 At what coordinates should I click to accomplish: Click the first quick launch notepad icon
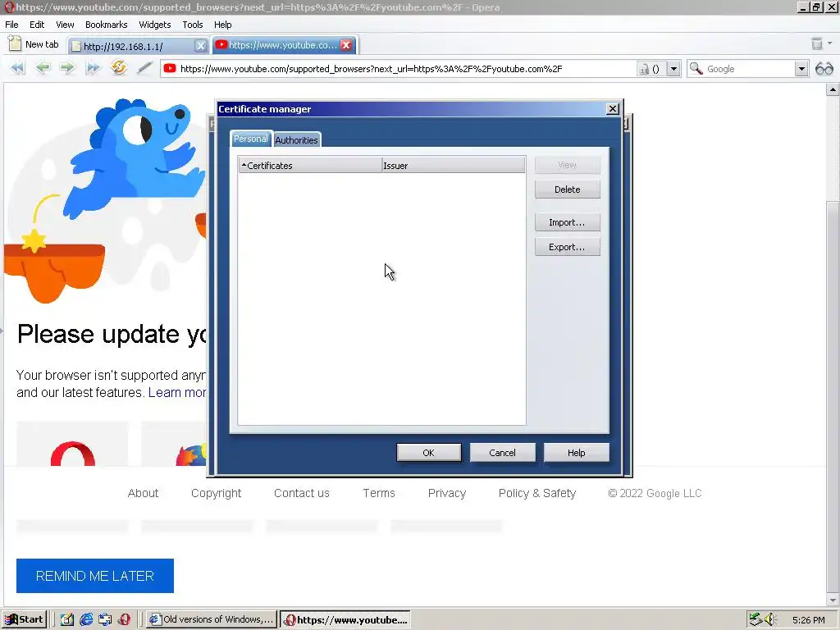coord(66,620)
